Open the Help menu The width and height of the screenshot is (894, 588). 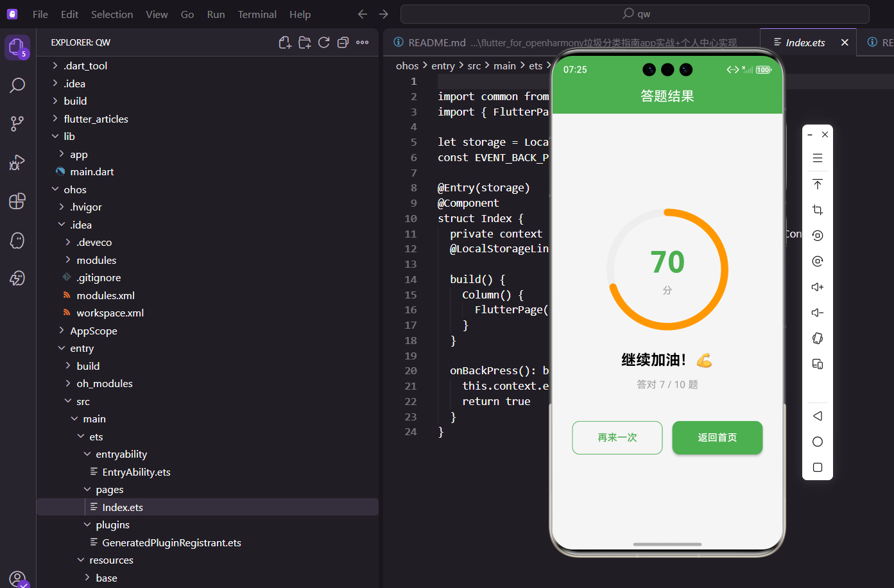pos(300,14)
